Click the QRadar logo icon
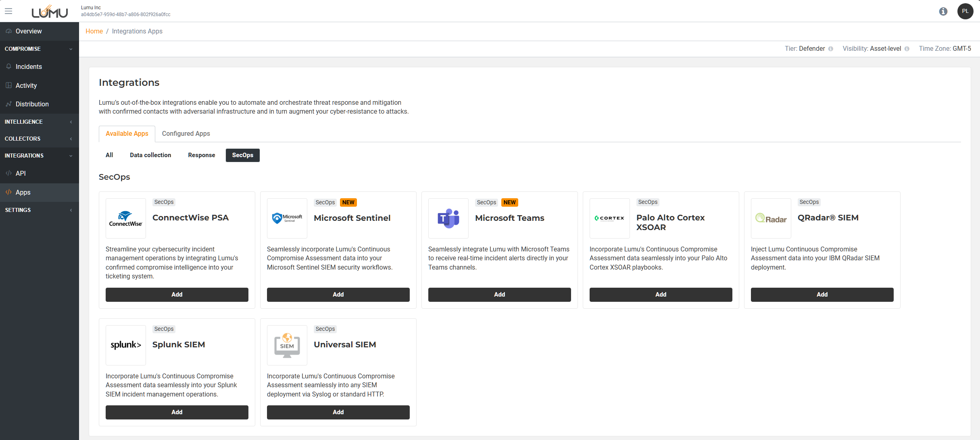Image resolution: width=980 pixels, height=440 pixels. click(x=771, y=218)
